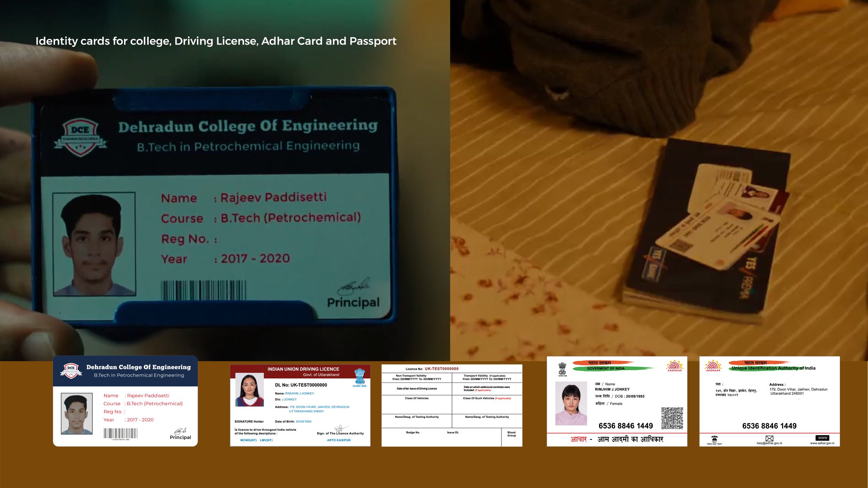Click the barcode on the small college card
This screenshot has width=868, height=488.
[x=120, y=433]
